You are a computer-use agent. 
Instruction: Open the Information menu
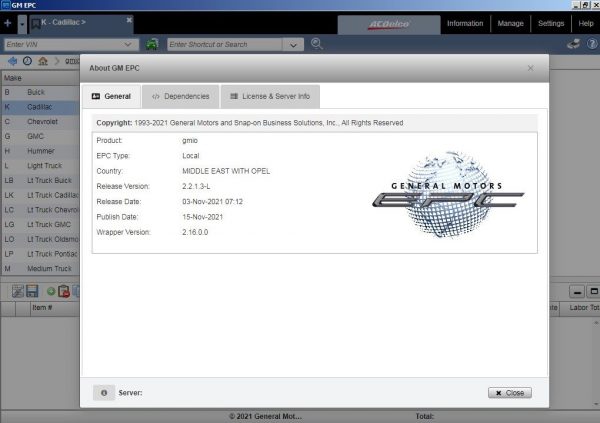pos(465,23)
